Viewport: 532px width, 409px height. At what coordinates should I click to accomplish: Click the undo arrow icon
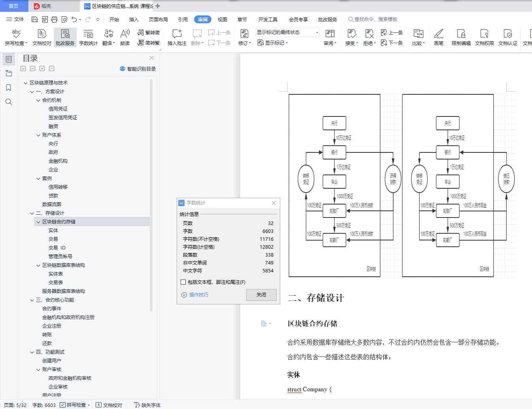coord(74,19)
